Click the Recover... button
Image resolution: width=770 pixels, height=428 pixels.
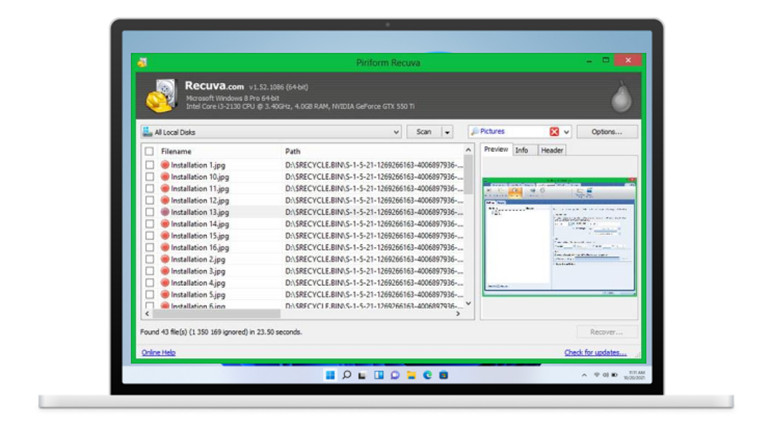click(607, 332)
